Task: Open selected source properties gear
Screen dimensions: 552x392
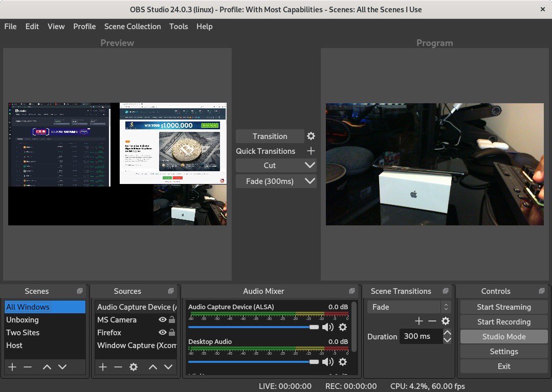Action: pos(134,367)
